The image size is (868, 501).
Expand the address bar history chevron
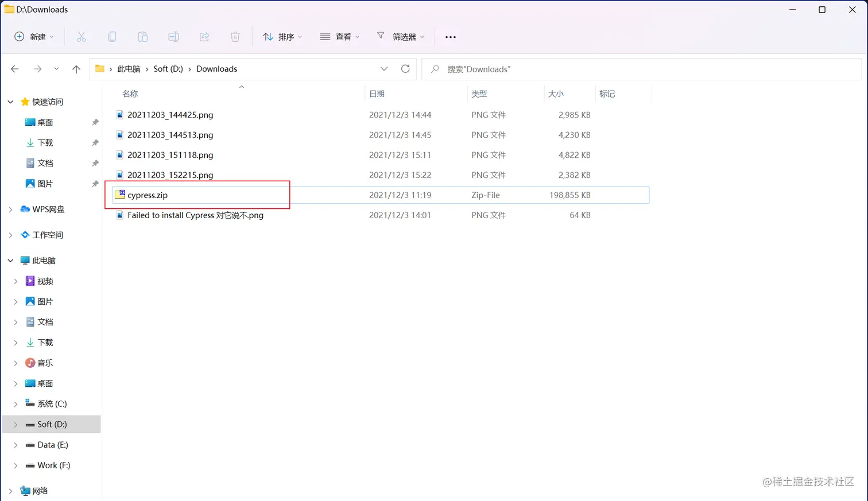tap(384, 69)
